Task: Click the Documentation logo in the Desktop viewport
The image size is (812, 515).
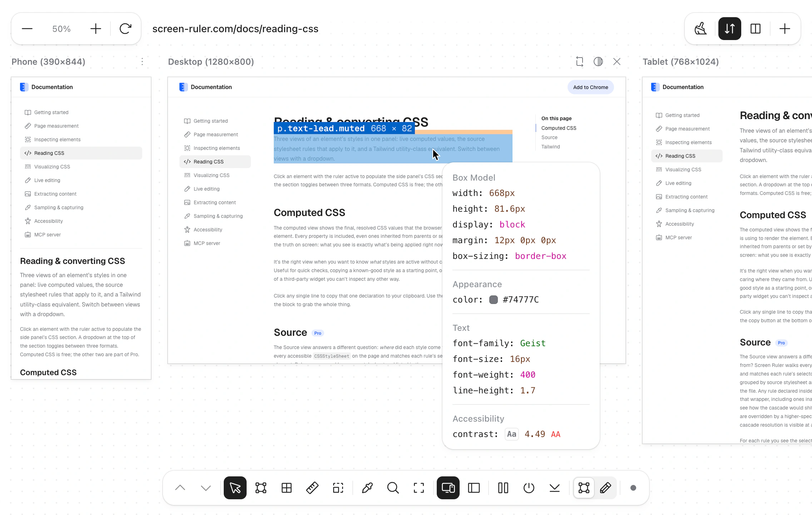Action: pos(206,87)
